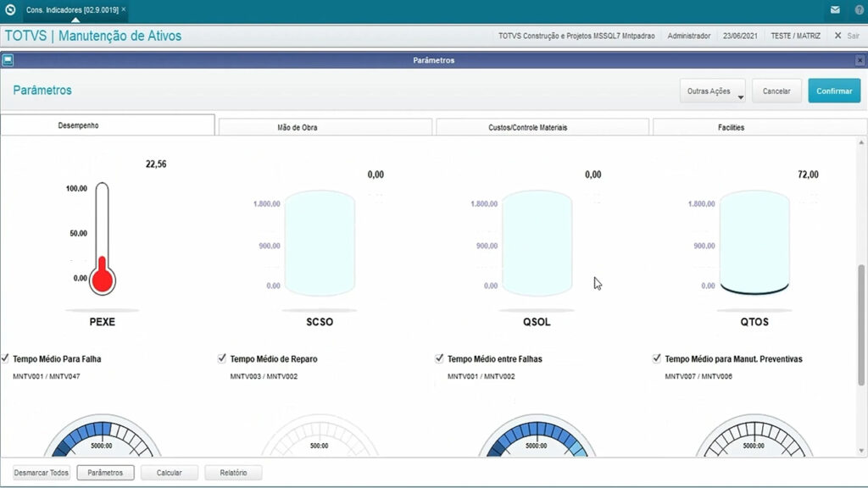Click the MNTV003 / MNTV002 text
The width and height of the screenshot is (868, 488).
[264, 376]
